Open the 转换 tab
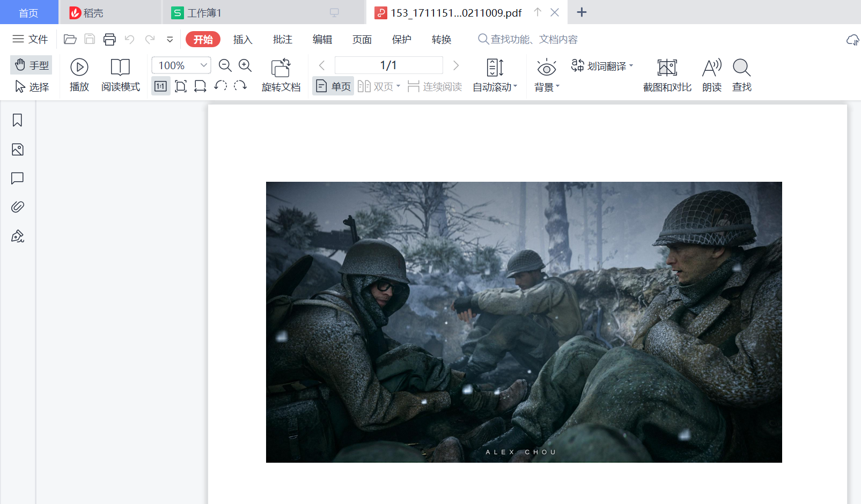This screenshot has height=504, width=861. click(441, 39)
